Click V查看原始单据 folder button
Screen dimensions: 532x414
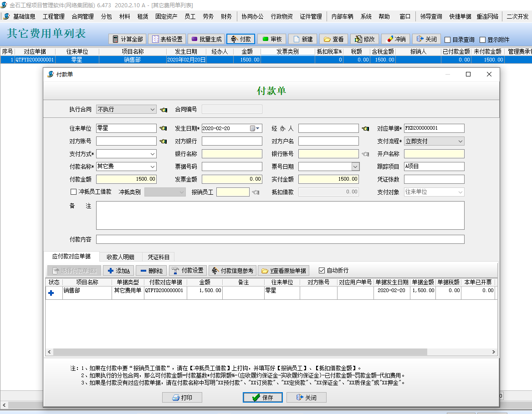click(283, 271)
